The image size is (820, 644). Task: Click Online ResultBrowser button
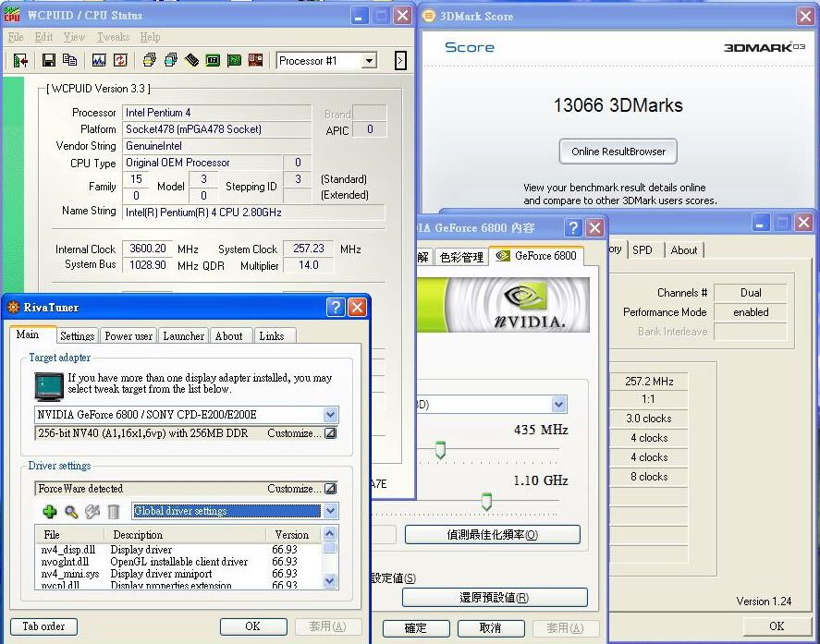(x=618, y=152)
